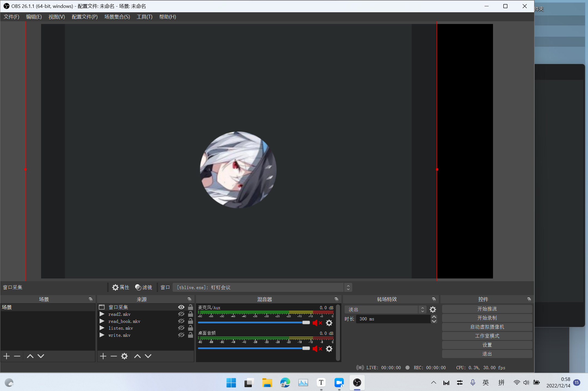Increase the 时长 duration value
The width and height of the screenshot is (588, 391).
tap(434, 317)
